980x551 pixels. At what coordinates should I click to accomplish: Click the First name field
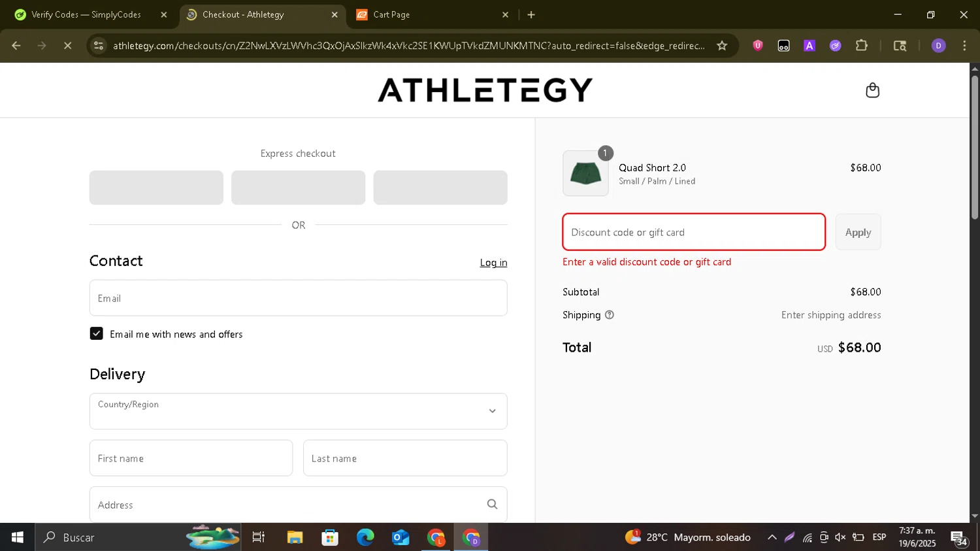coord(191,458)
